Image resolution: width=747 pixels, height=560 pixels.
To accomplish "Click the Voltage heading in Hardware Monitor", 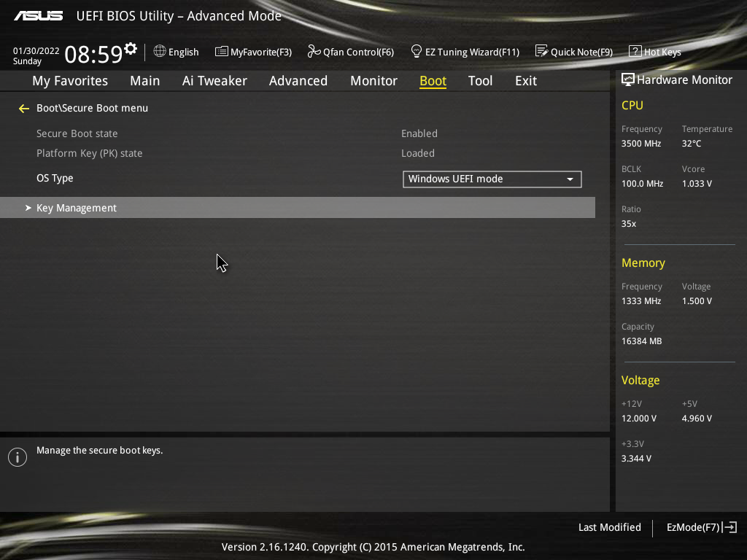I will pos(640,380).
